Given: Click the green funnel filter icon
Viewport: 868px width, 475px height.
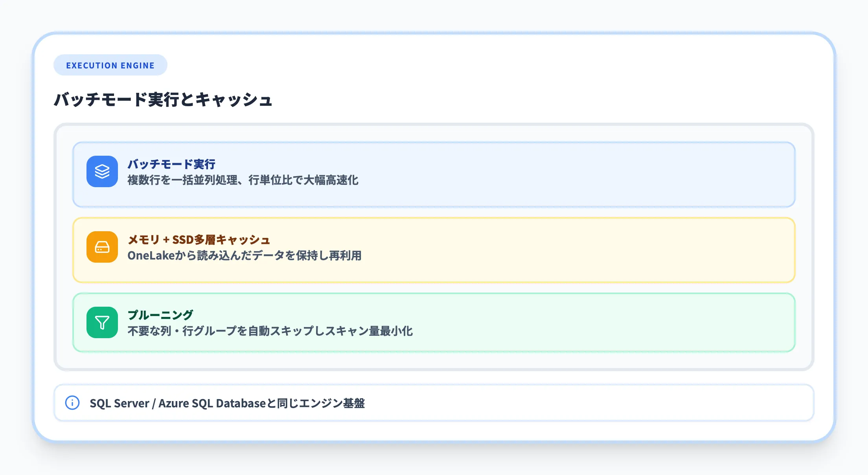Looking at the screenshot, I should click(x=102, y=322).
